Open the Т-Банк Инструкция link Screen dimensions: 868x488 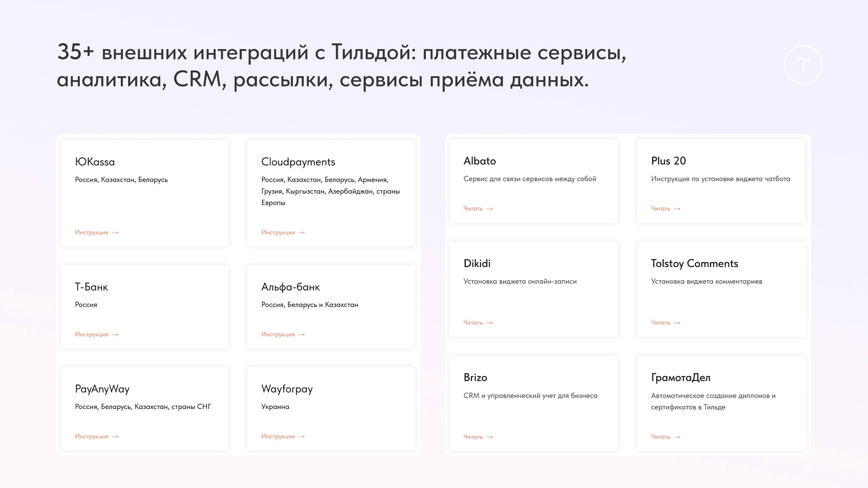(x=97, y=334)
